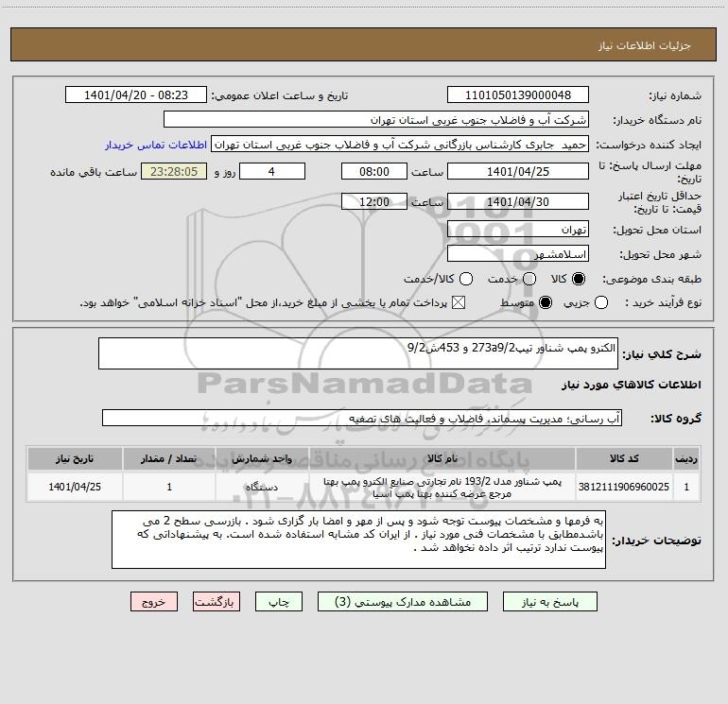728x704 pixels.
Task: Click the price validity date 1401/04/30 field
Action: click(x=518, y=201)
